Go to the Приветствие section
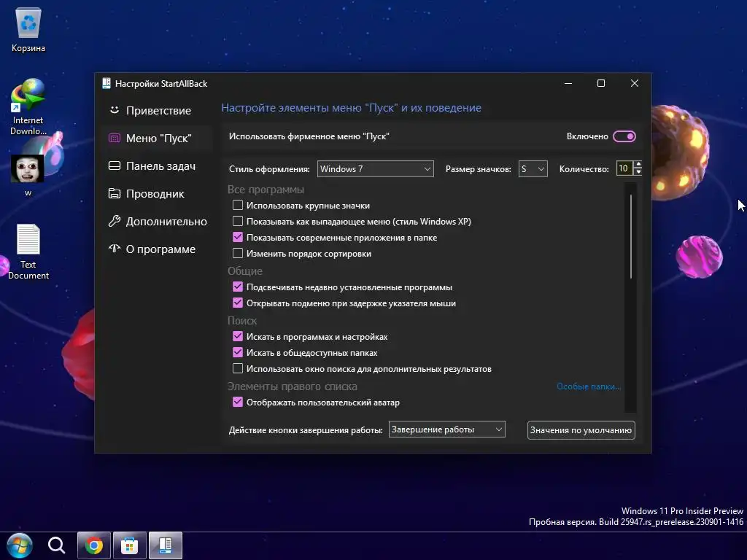Screen dimensions: 747x560 click(x=158, y=111)
